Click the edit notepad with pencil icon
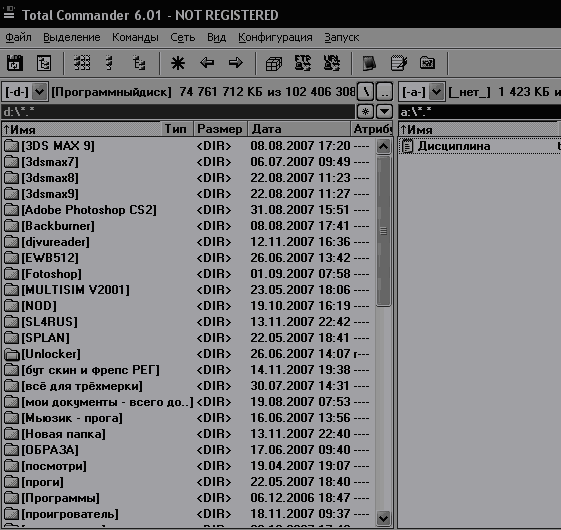The height and width of the screenshot is (530, 561). point(399,63)
